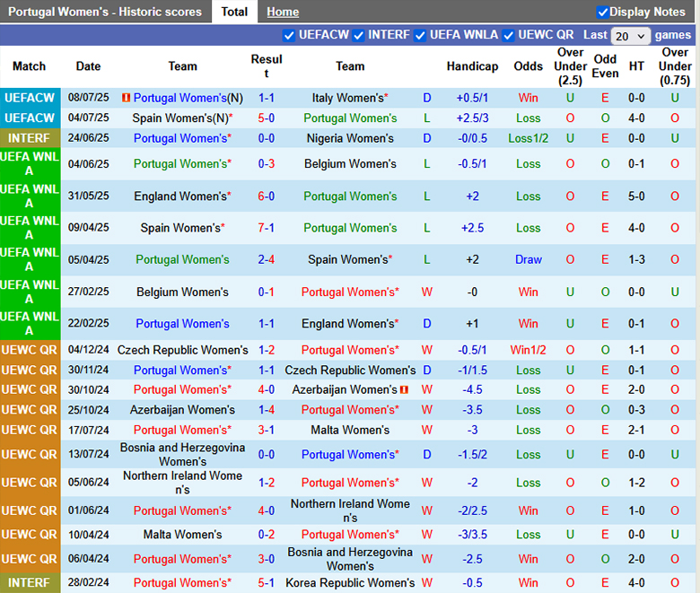Click handicap -4.5 on 30/10/24 row
The height and width of the screenshot is (593, 700).
click(472, 389)
